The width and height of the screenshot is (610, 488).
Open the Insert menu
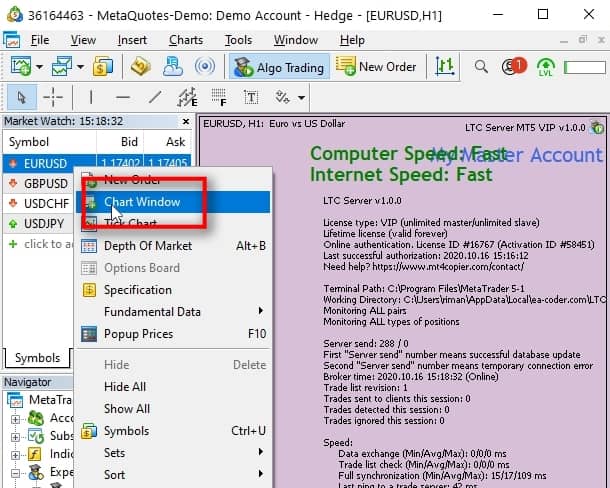click(x=132, y=40)
